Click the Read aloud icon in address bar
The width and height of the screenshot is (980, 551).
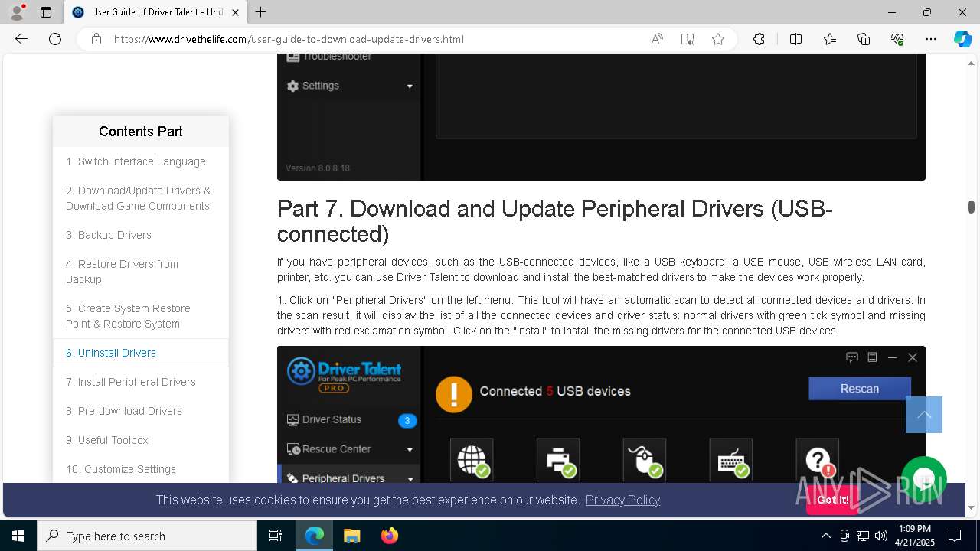[657, 39]
